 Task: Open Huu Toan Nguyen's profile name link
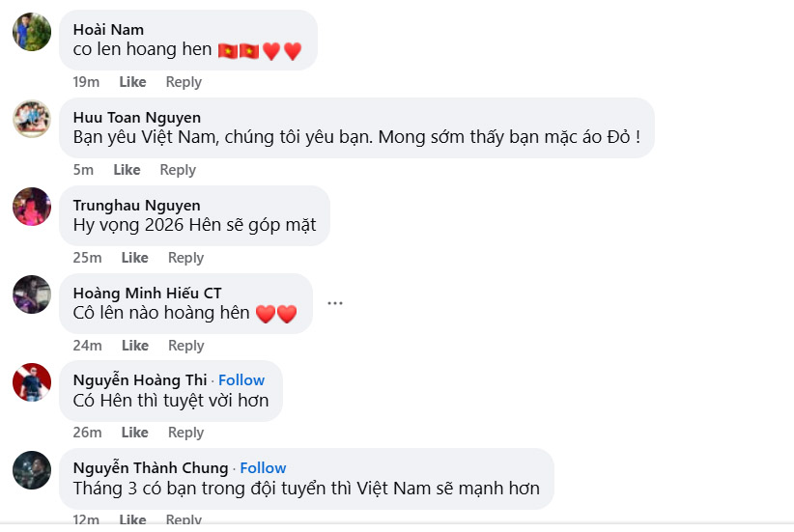(x=137, y=118)
